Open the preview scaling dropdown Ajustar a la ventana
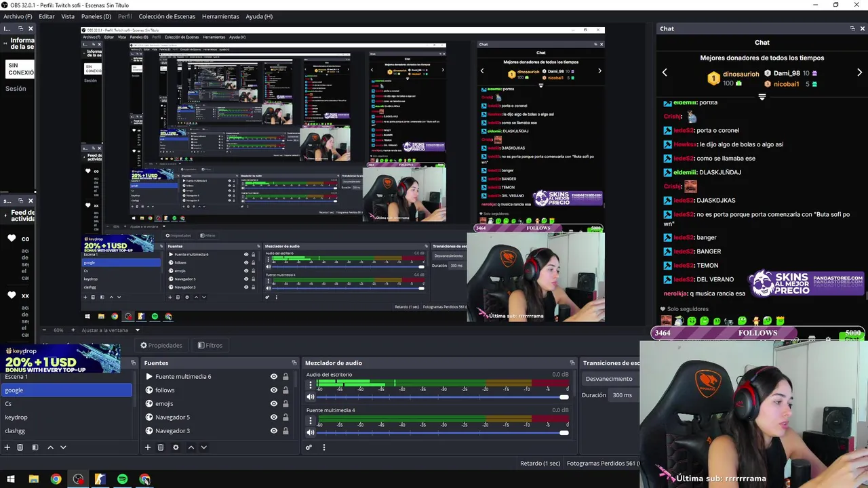 [111, 330]
